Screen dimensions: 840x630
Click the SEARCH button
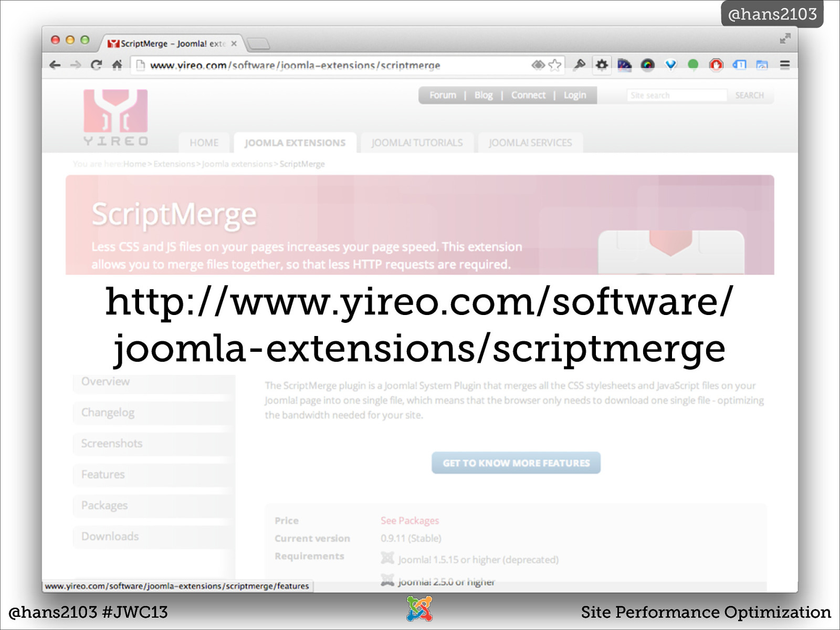point(749,95)
